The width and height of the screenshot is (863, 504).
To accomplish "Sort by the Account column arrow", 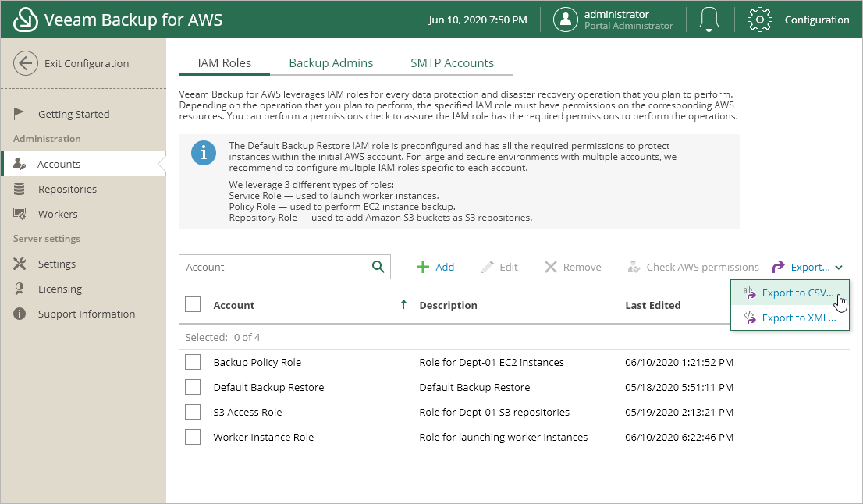I will 403,304.
